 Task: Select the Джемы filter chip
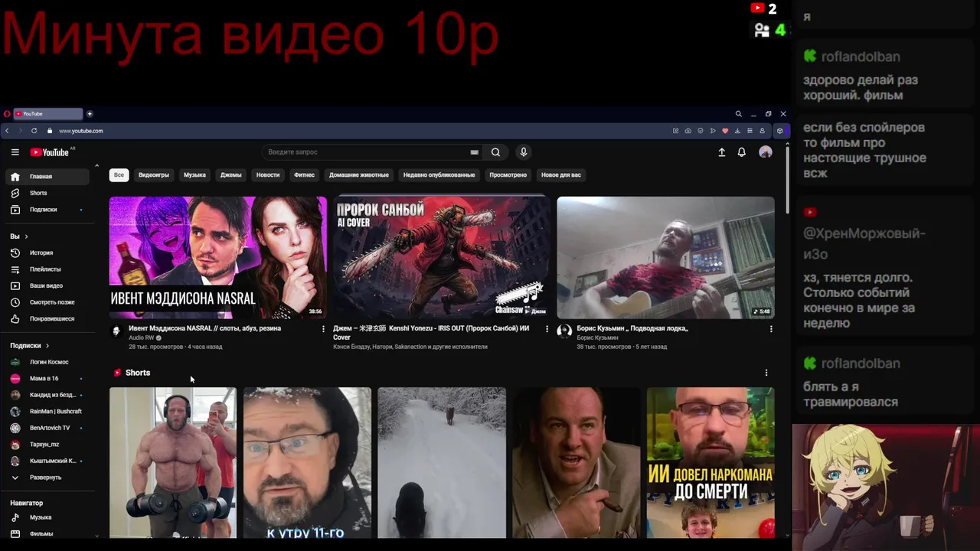(x=231, y=175)
